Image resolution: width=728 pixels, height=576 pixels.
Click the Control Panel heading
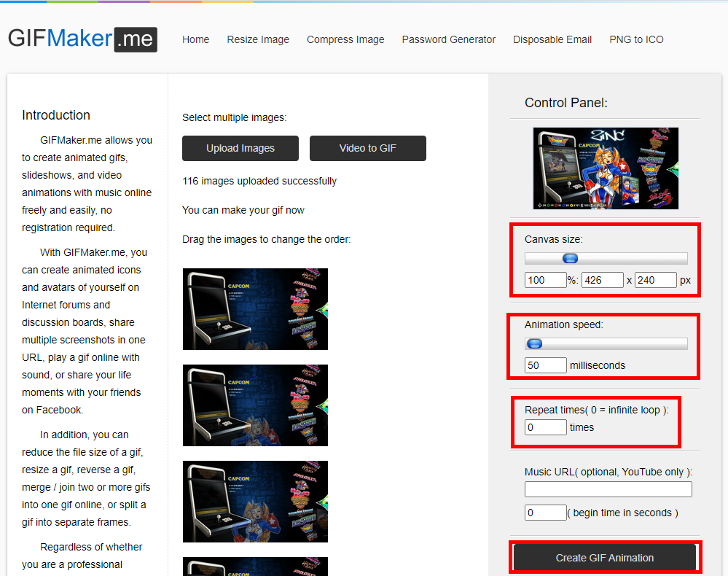click(566, 103)
